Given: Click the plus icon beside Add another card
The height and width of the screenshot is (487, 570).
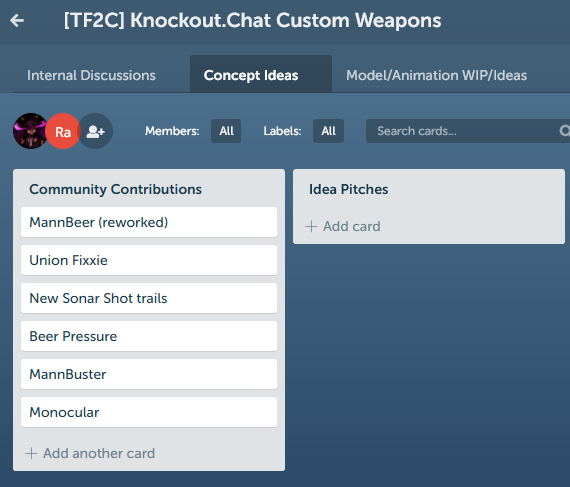Looking at the screenshot, I should pos(31,453).
